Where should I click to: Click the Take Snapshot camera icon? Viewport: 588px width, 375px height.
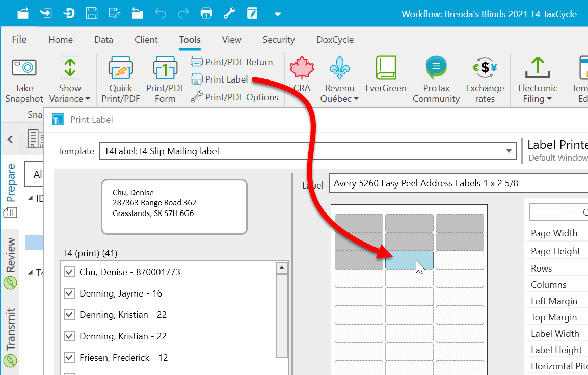[24, 68]
